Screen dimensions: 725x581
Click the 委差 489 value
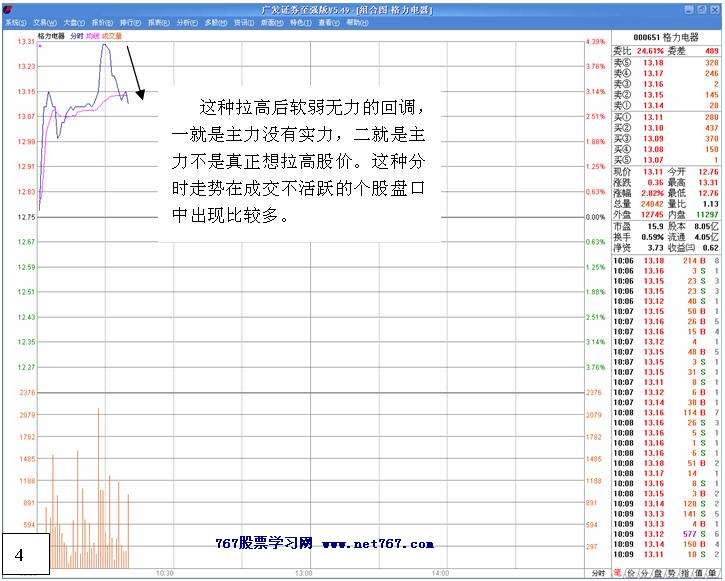(x=712, y=51)
